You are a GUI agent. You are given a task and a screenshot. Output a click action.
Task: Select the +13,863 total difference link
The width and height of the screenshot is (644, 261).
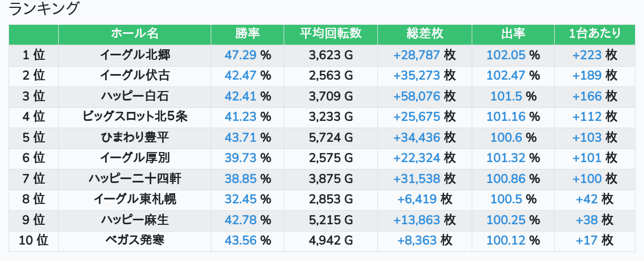point(416,220)
